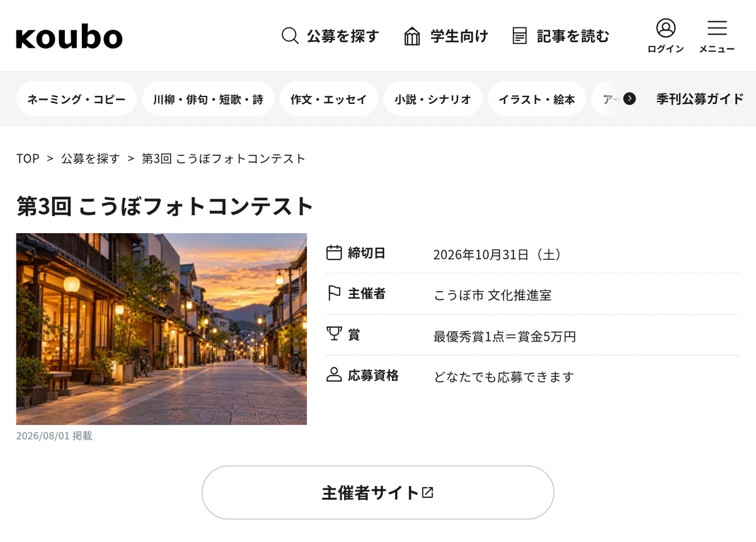The width and height of the screenshot is (756, 542).
Task: Click the magnifier search icon
Action: click(290, 36)
